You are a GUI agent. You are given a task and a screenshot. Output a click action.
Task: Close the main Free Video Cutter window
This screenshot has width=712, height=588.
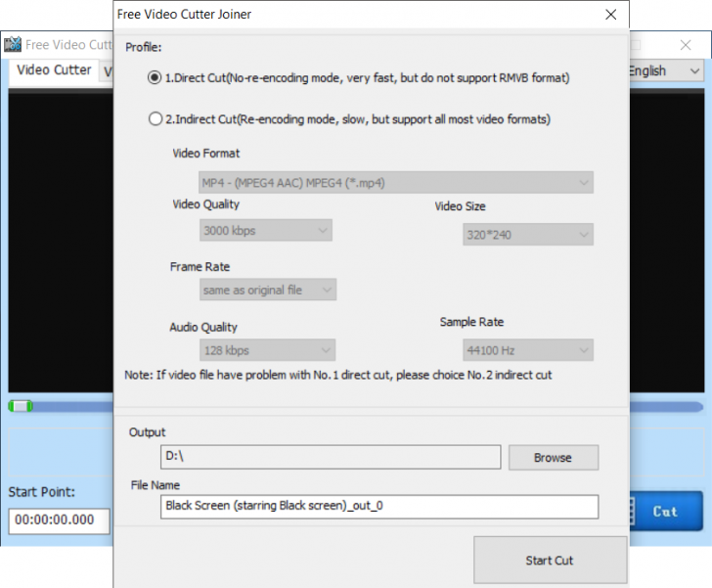(686, 45)
